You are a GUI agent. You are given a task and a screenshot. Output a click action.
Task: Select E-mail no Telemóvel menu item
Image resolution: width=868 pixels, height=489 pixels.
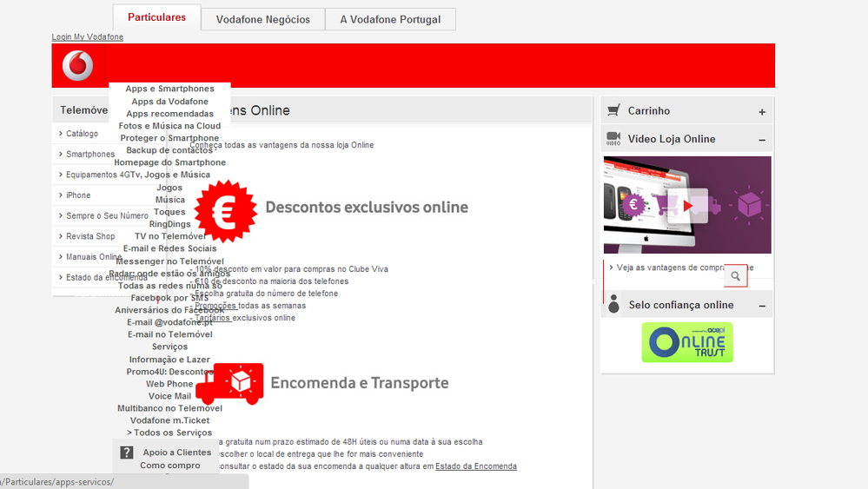click(170, 334)
